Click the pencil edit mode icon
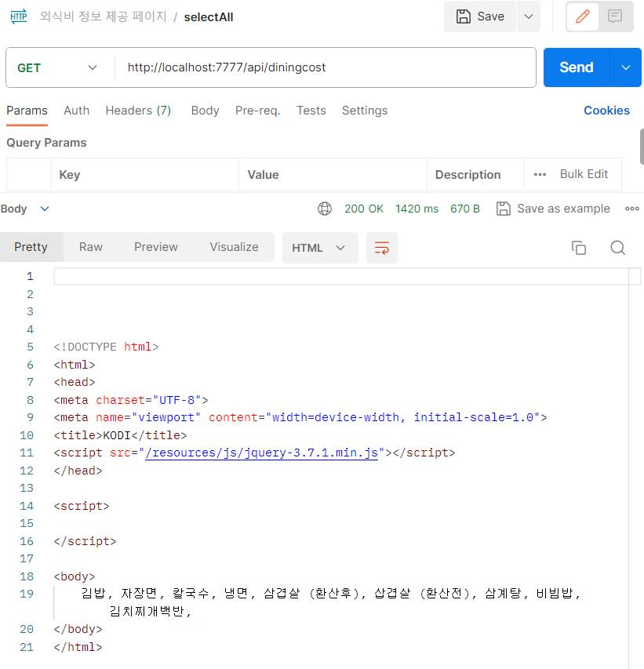644x669 pixels. (x=583, y=16)
